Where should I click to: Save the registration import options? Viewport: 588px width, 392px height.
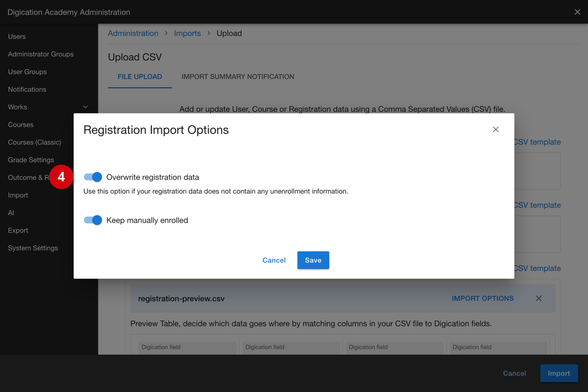(313, 260)
